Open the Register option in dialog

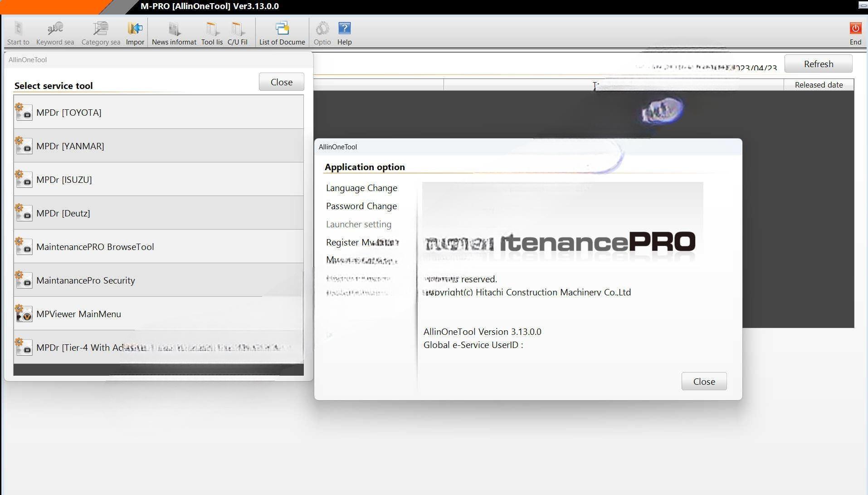point(362,242)
